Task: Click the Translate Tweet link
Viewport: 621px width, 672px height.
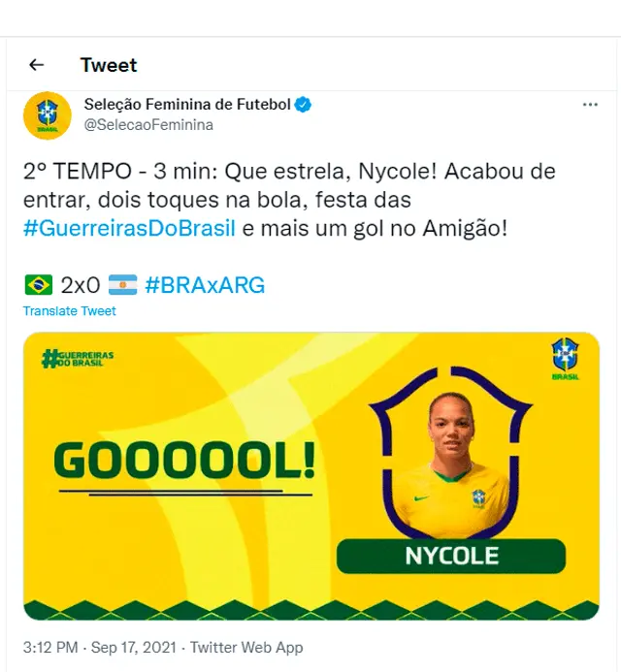Action: [x=70, y=311]
